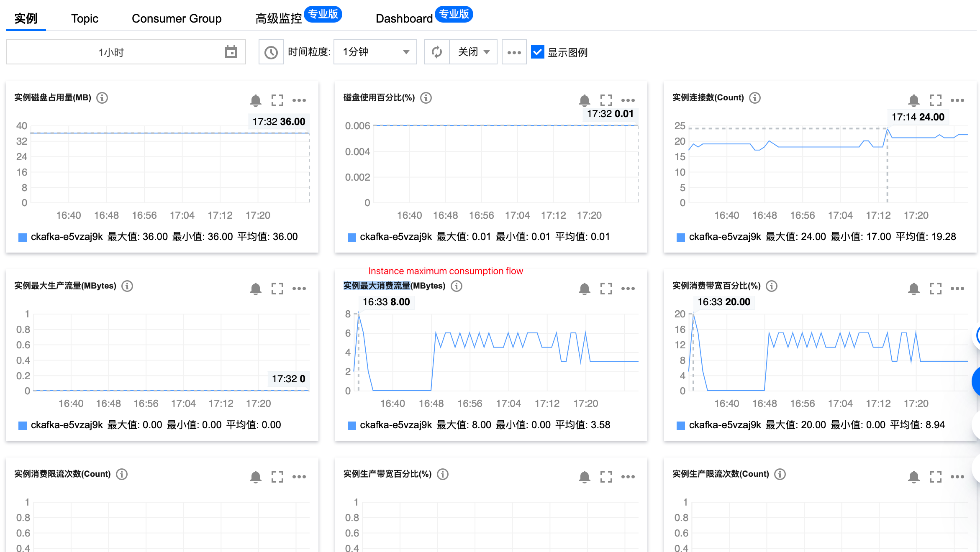Open more options on the 实例最大生产流量 chart
This screenshot has height=552, width=980.
[299, 289]
